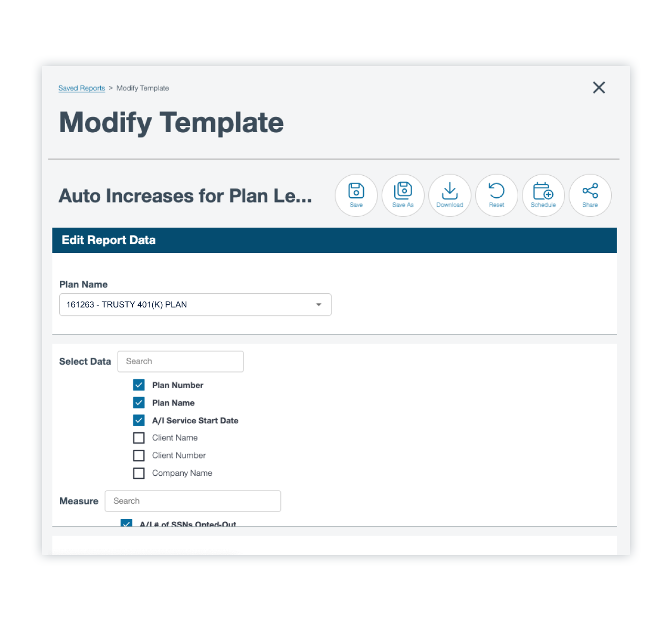Check the Company Name checkbox
The height and width of the screenshot is (639, 672).
(x=139, y=473)
